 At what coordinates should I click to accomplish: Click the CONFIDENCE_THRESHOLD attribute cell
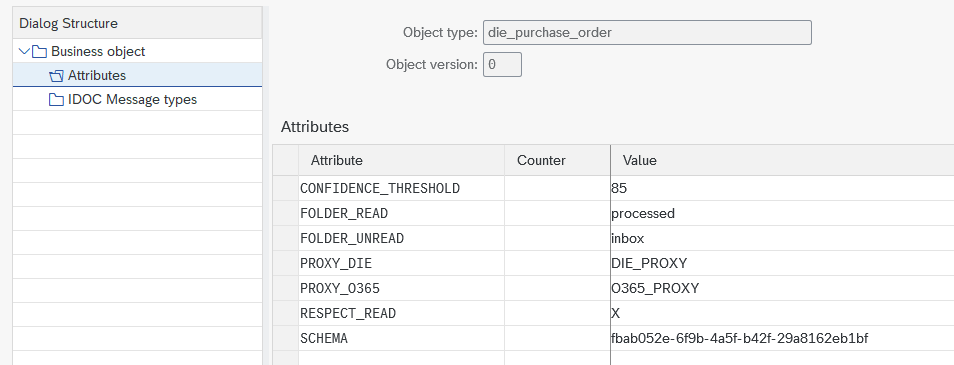[402, 189]
